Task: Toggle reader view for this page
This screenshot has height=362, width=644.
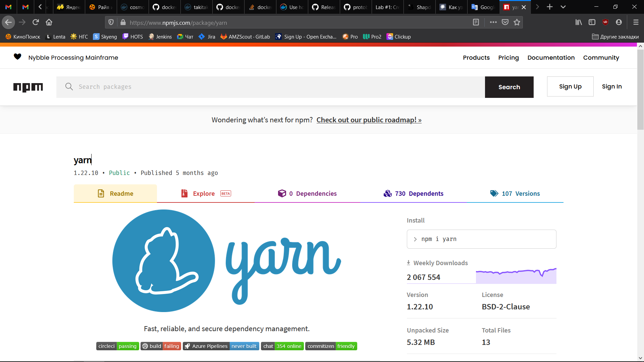Action: 476,22
